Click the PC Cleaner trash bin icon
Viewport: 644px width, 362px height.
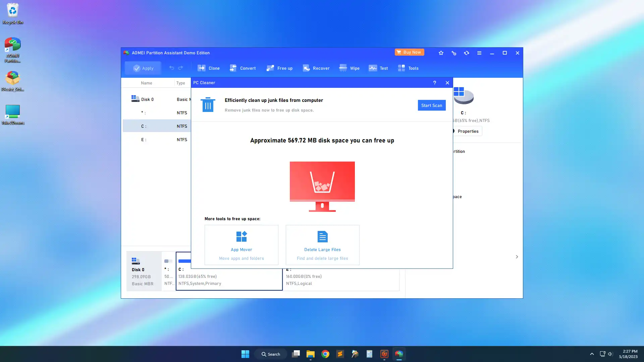coord(208,105)
